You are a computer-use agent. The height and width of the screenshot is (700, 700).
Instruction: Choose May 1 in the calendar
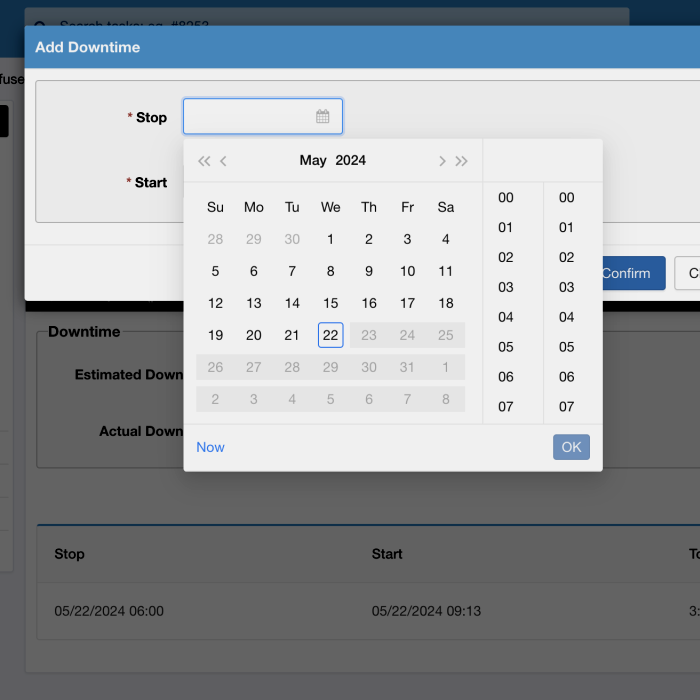[x=330, y=239]
